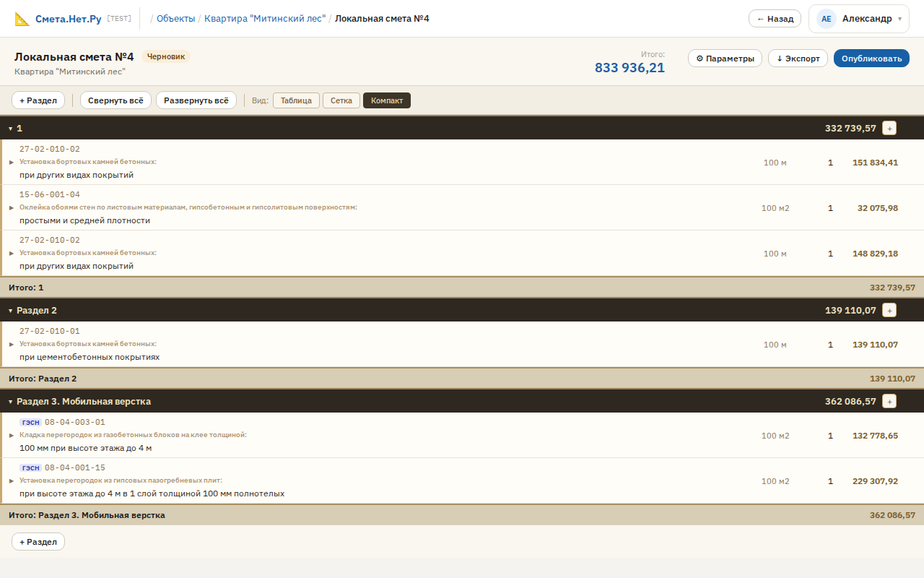Open the Александр user menu dropdown
Screen dimensions: 924x578
(899, 19)
